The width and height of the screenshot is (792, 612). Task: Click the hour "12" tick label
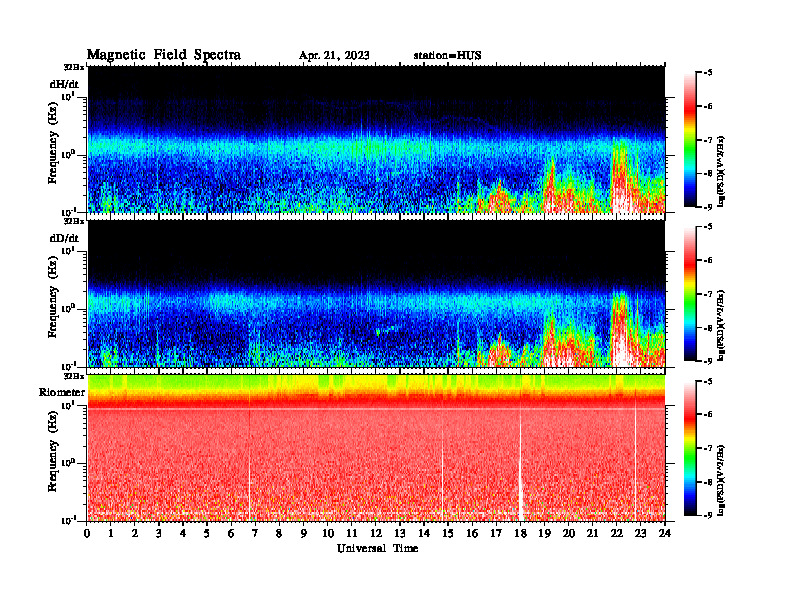[x=376, y=533]
